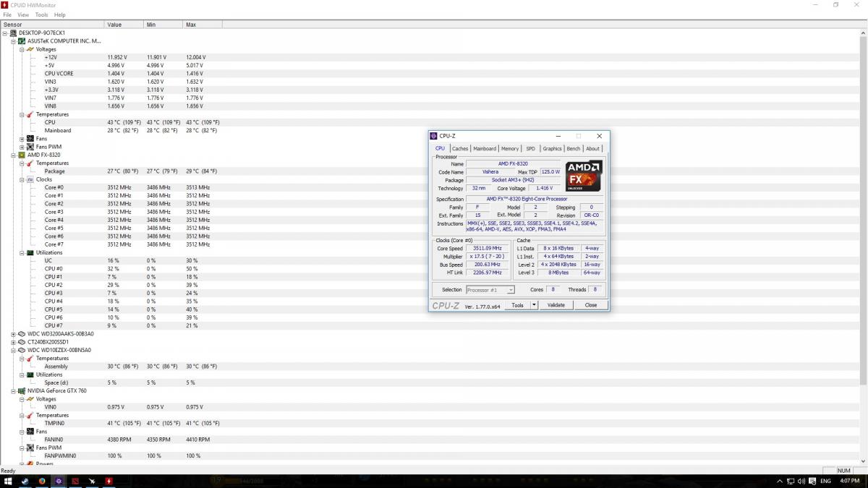The width and height of the screenshot is (868, 488).
Task: Click the Core Speed 3511.09 MHz field
Action: tap(488, 248)
